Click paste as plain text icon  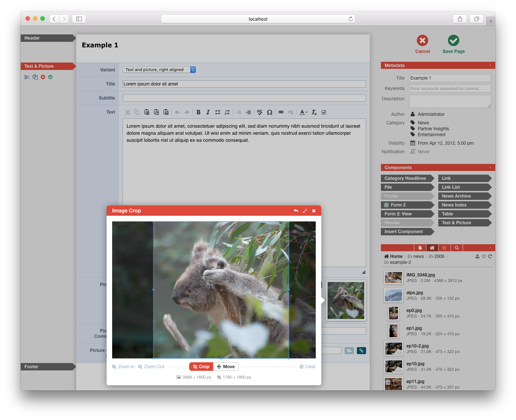pos(156,112)
